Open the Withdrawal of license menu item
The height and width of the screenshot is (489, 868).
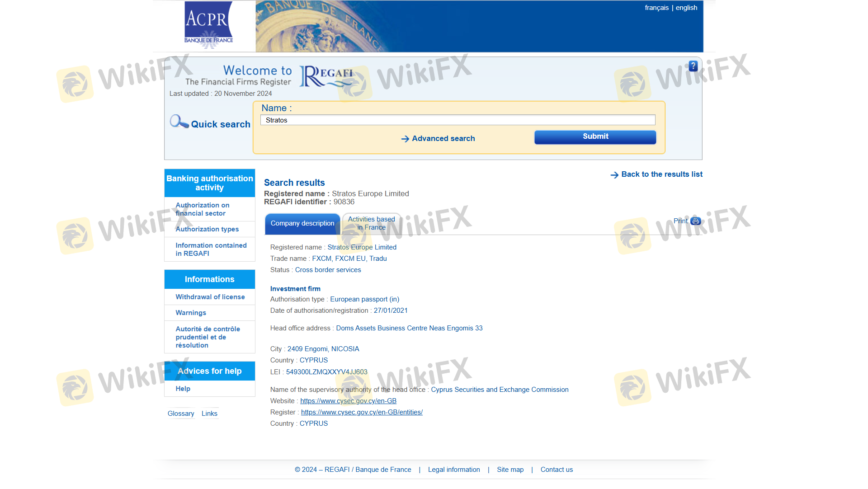[210, 297]
